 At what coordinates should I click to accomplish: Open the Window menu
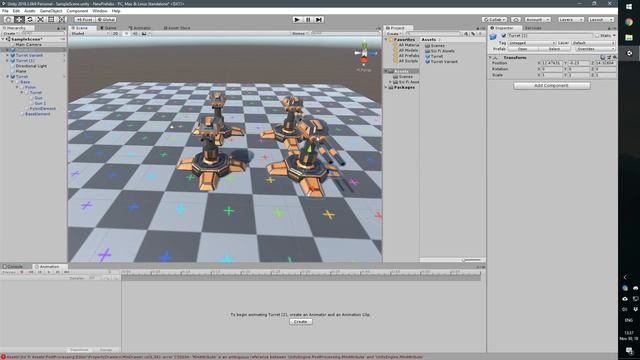[100, 11]
